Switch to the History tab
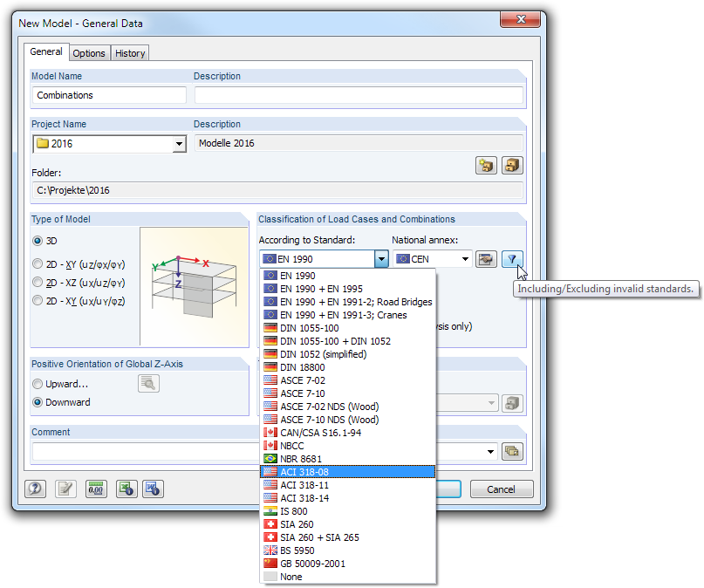 pyautogui.click(x=129, y=52)
